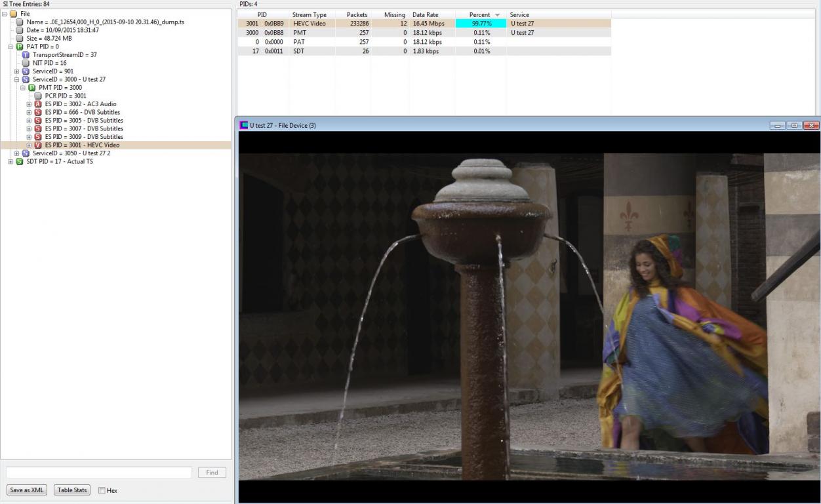Collapse the File root node
Viewport: 821px width, 504px height.
point(5,14)
